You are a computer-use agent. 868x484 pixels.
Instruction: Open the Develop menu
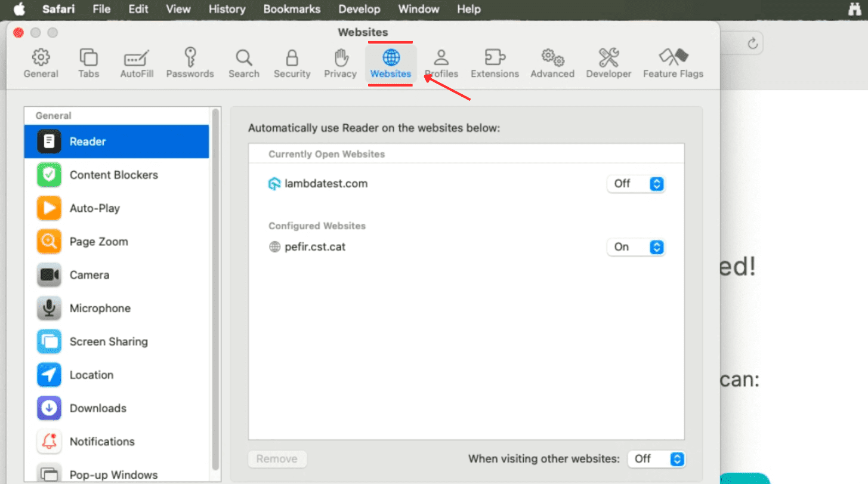pyautogui.click(x=359, y=9)
